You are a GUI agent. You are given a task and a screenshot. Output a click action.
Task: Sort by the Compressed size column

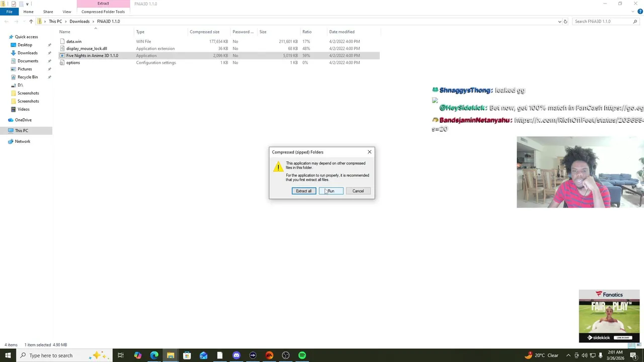click(x=205, y=32)
